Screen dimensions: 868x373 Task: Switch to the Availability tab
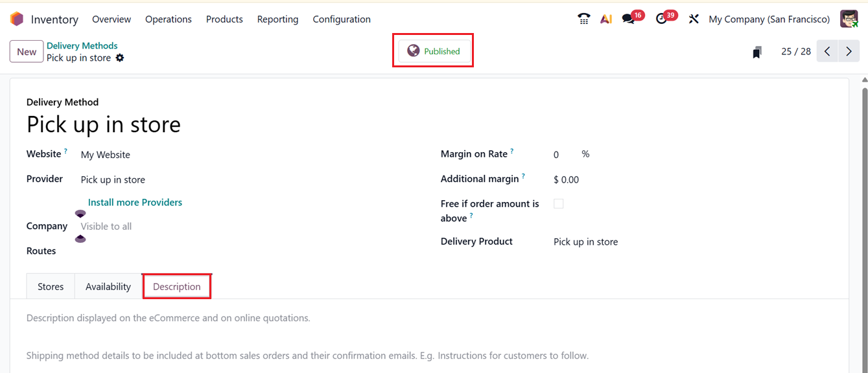[x=108, y=287]
